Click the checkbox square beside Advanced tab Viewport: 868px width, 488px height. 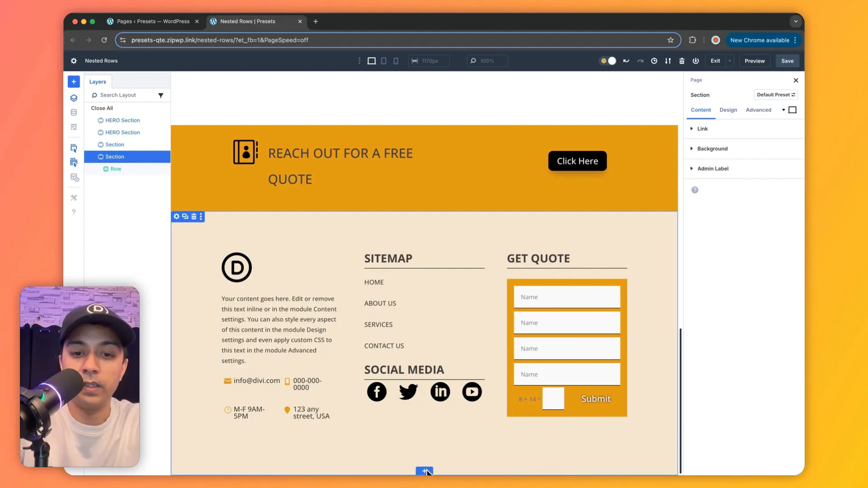point(791,109)
